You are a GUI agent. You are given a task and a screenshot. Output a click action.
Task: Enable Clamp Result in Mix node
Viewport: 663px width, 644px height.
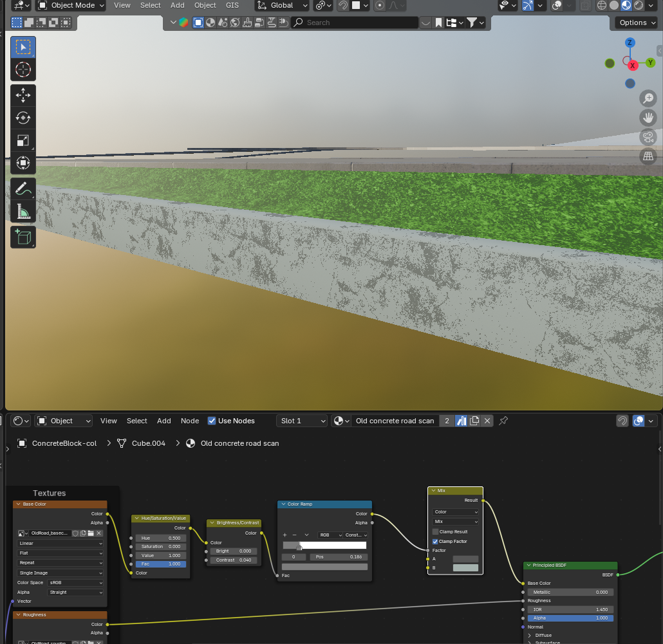[x=435, y=531]
